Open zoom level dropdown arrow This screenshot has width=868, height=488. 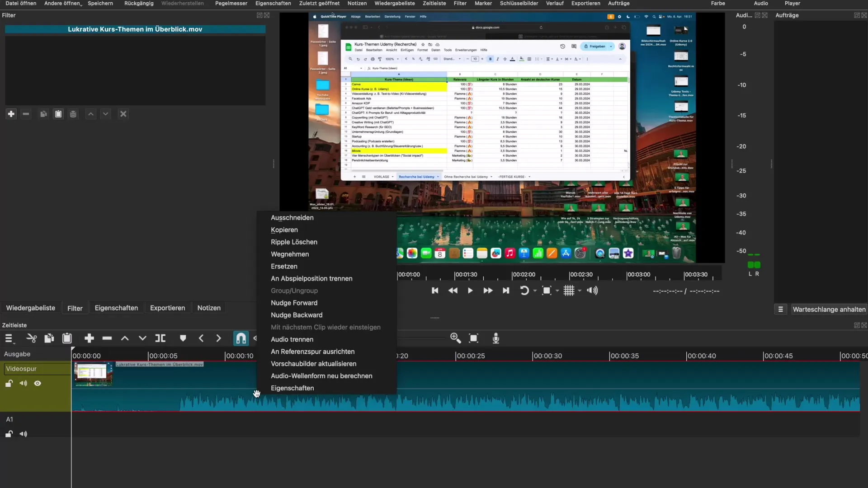[x=557, y=291]
